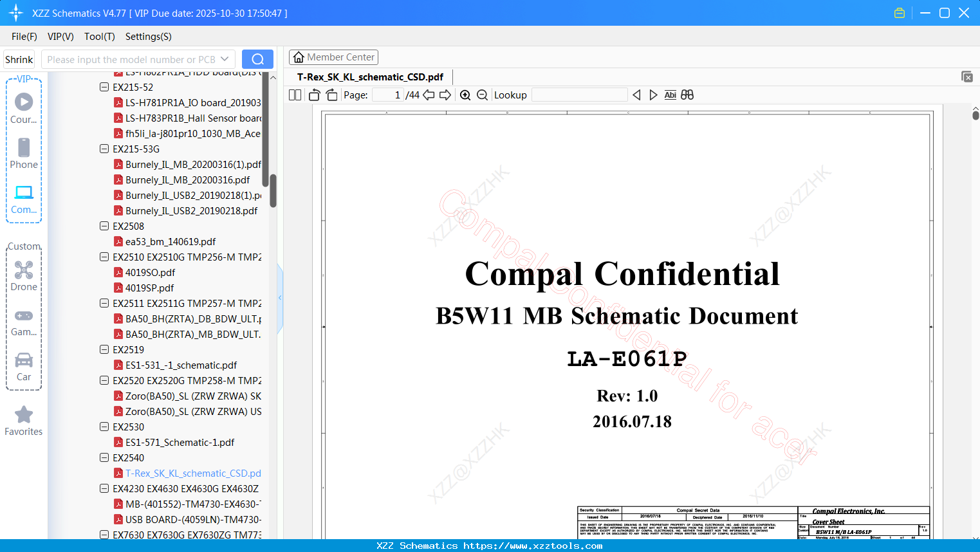Click the Lookup text field

[580, 95]
